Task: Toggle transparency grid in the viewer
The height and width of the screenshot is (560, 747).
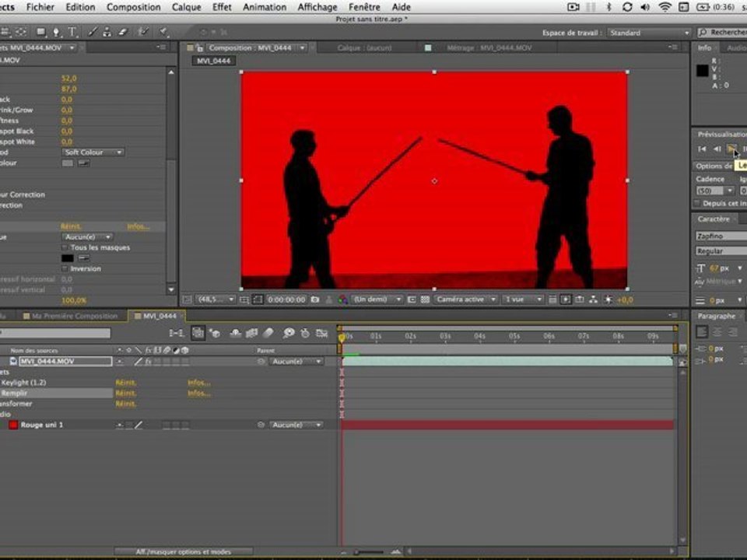Action: 425,299
